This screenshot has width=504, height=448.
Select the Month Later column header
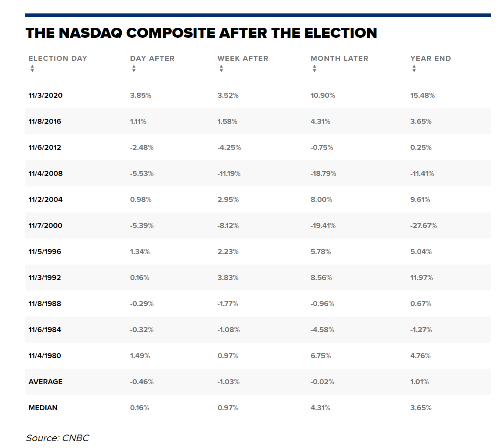tap(339, 58)
